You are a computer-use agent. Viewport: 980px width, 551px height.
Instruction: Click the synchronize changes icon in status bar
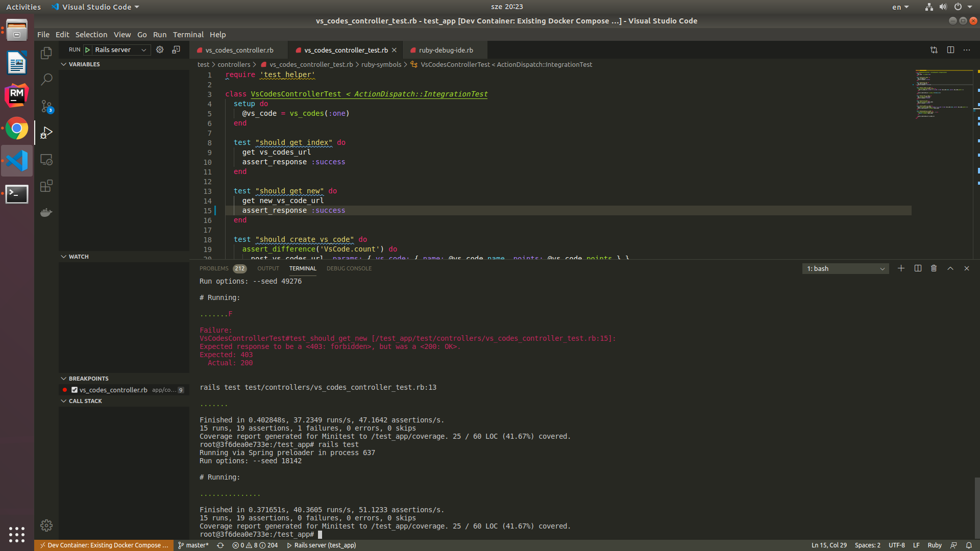click(x=220, y=545)
